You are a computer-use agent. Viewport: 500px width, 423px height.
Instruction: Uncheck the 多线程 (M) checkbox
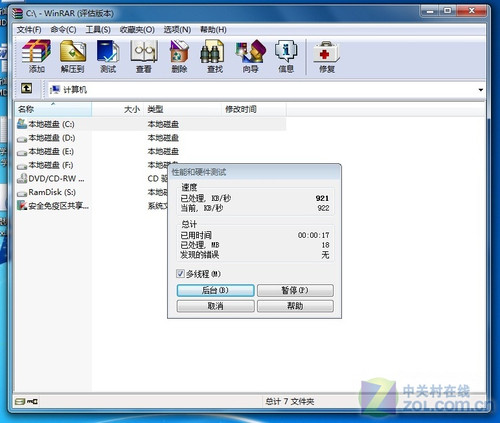(180, 274)
